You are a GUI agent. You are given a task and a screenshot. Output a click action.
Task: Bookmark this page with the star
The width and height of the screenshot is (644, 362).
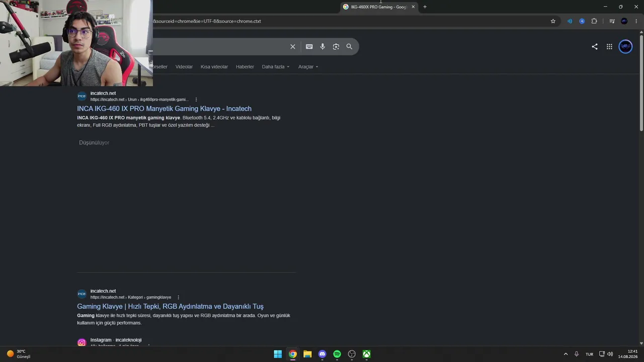tap(553, 21)
